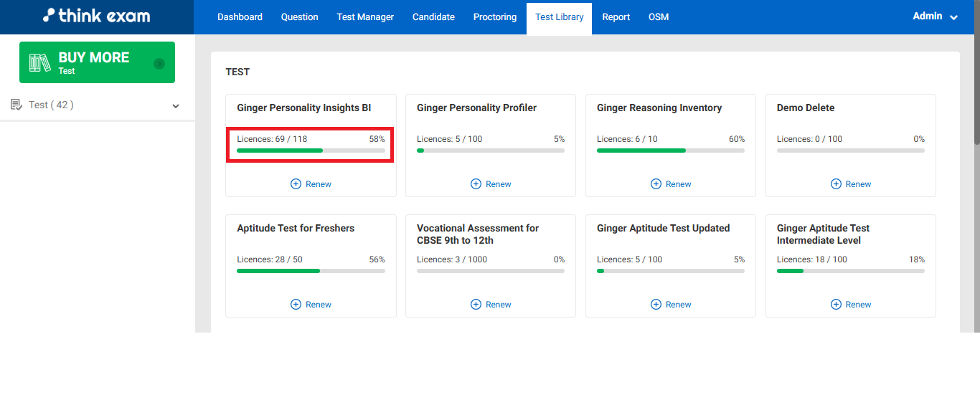Open the Dashboard tab
The image size is (980, 410).
tap(240, 17)
